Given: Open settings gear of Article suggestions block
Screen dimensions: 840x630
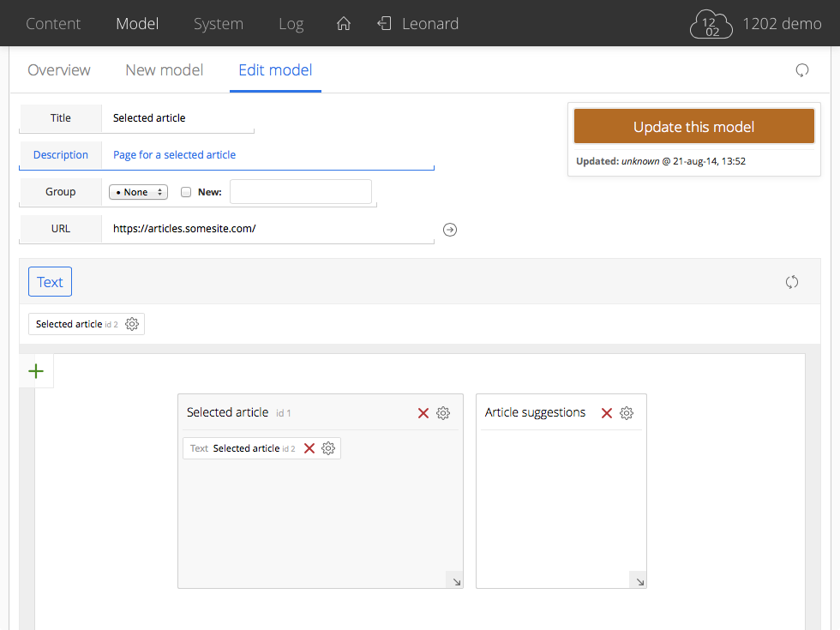Looking at the screenshot, I should click(x=627, y=413).
